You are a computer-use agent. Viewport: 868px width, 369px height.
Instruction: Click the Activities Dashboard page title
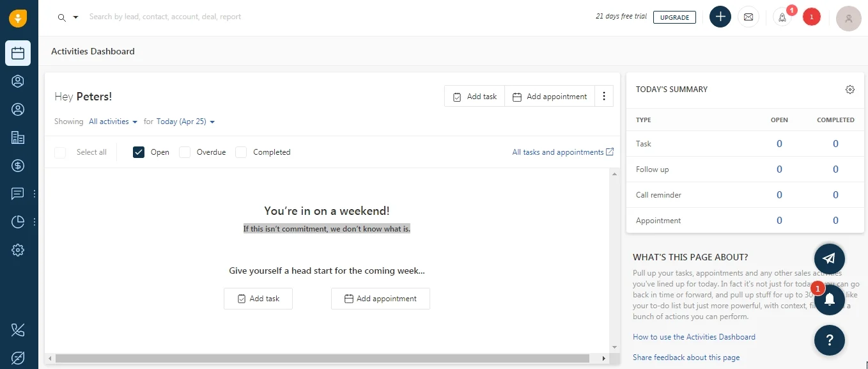[x=93, y=51]
